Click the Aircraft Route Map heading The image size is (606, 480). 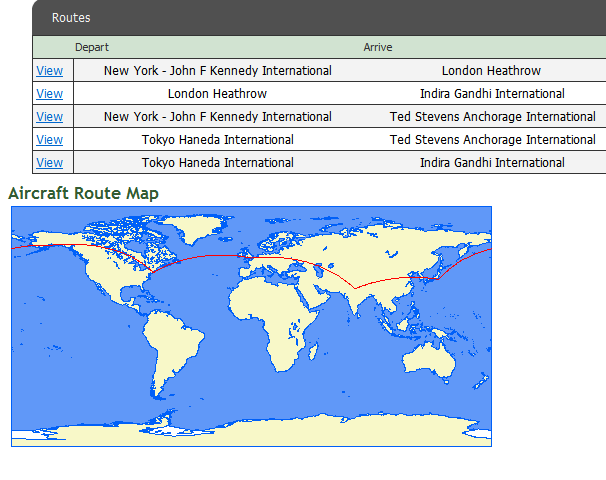(83, 193)
